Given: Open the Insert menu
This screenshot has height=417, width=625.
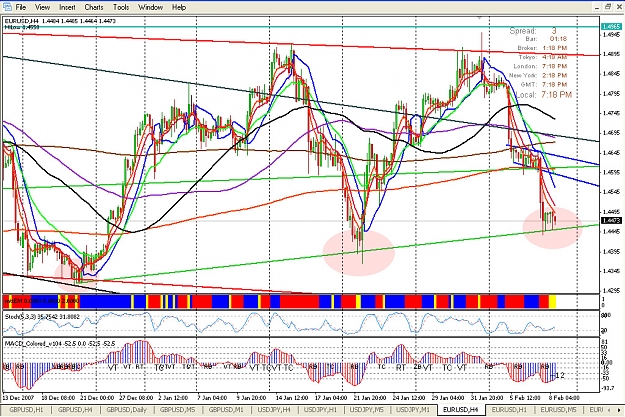Looking at the screenshot, I should coord(67,7).
